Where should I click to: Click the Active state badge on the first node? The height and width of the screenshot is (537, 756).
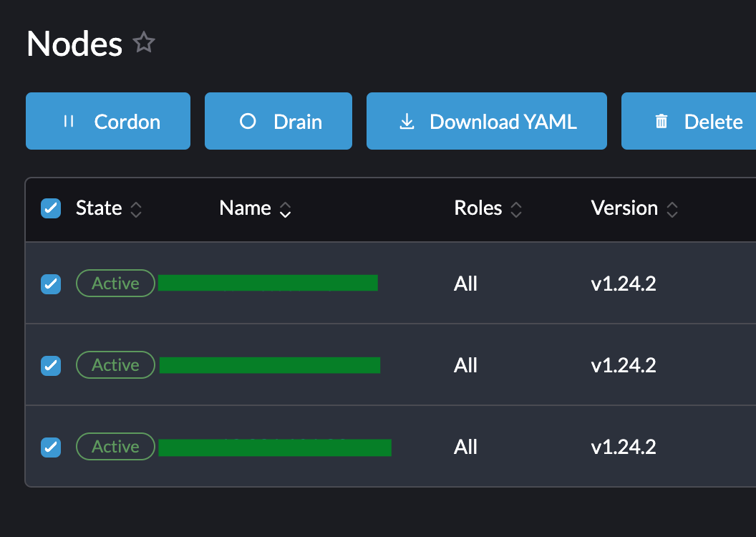point(115,283)
